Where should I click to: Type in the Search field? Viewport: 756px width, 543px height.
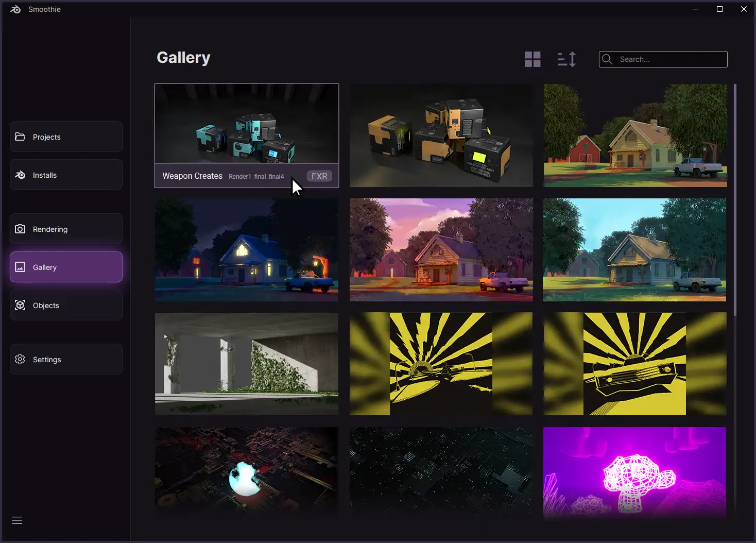pos(669,59)
